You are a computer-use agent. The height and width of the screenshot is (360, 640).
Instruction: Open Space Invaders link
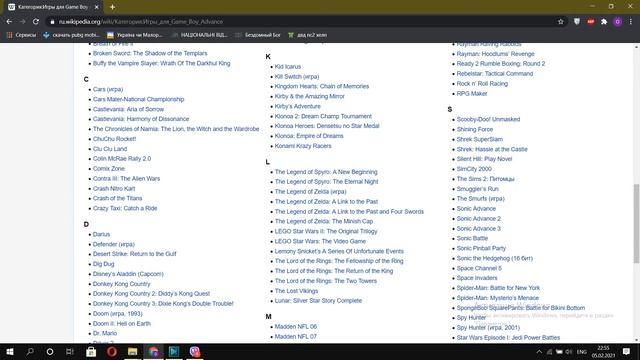pyautogui.click(x=477, y=278)
